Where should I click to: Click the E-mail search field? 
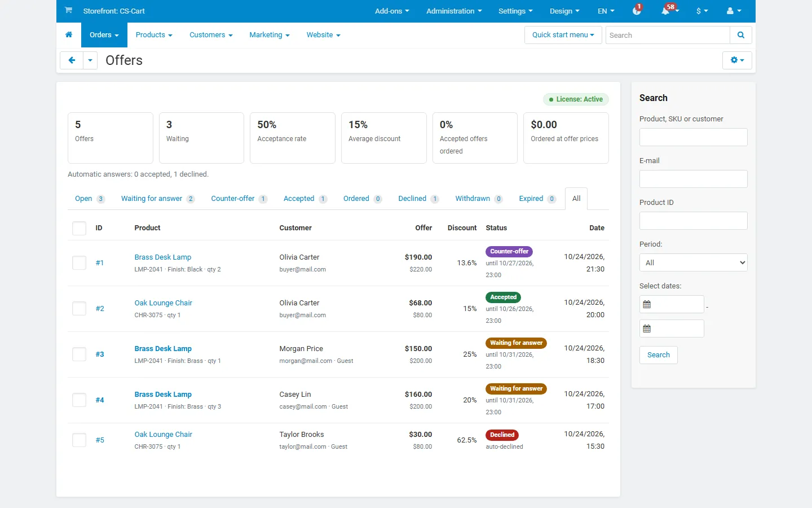pyautogui.click(x=694, y=179)
